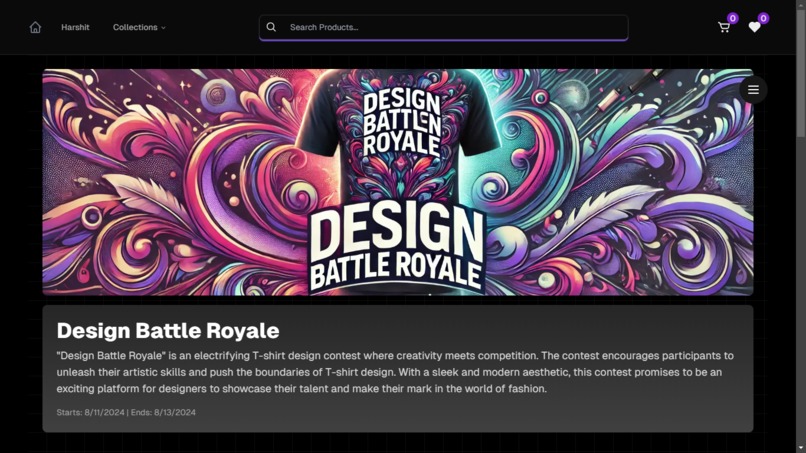Click the scrollbar up arrow

pyautogui.click(x=800, y=3)
